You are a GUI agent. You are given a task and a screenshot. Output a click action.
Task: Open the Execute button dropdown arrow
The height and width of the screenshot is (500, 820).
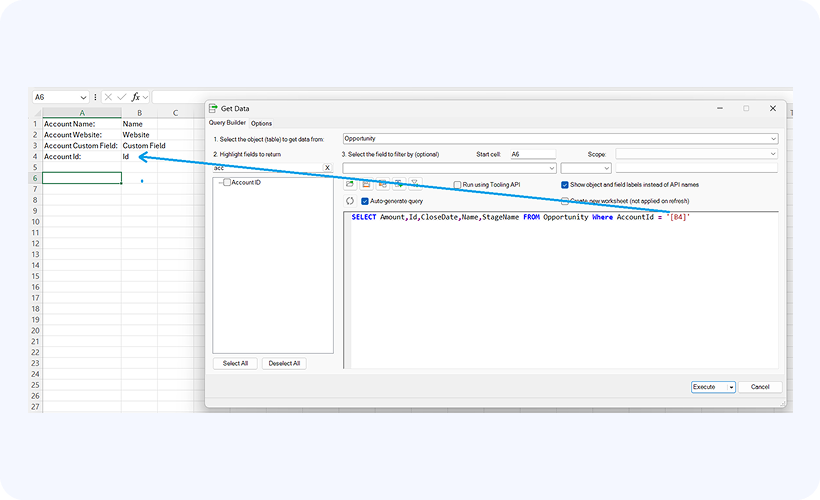coord(731,387)
